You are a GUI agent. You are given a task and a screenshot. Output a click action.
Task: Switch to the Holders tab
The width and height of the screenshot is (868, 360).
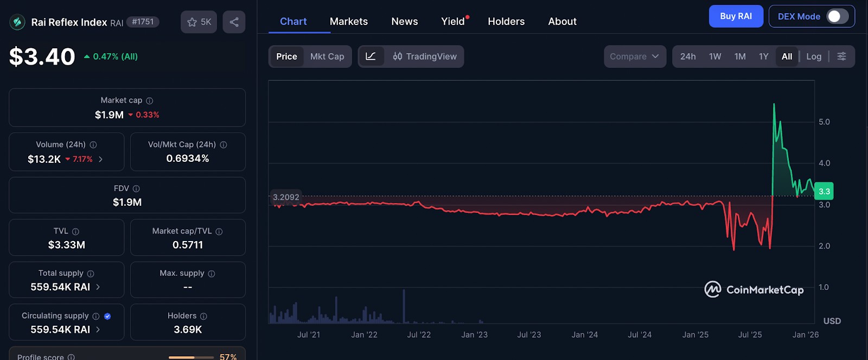point(506,21)
